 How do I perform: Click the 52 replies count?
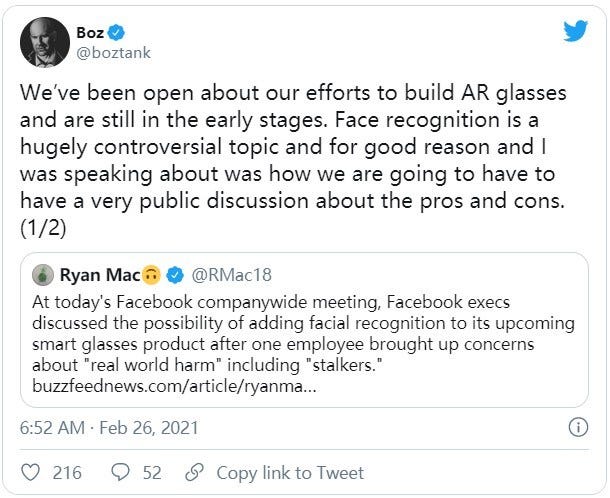click(153, 472)
